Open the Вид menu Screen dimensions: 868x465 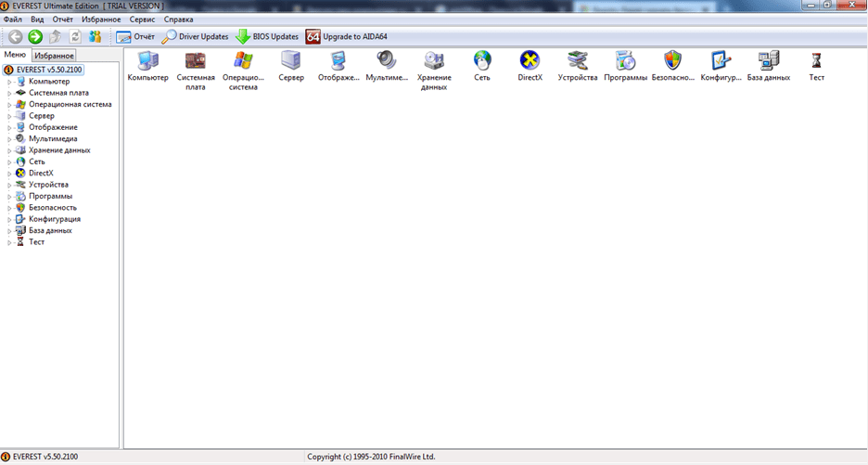(x=37, y=19)
